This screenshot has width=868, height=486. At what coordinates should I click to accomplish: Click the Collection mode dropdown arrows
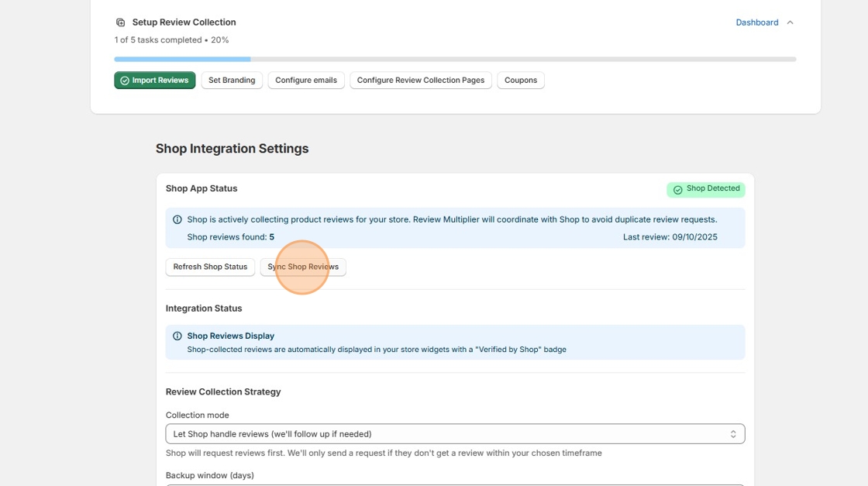(x=733, y=434)
